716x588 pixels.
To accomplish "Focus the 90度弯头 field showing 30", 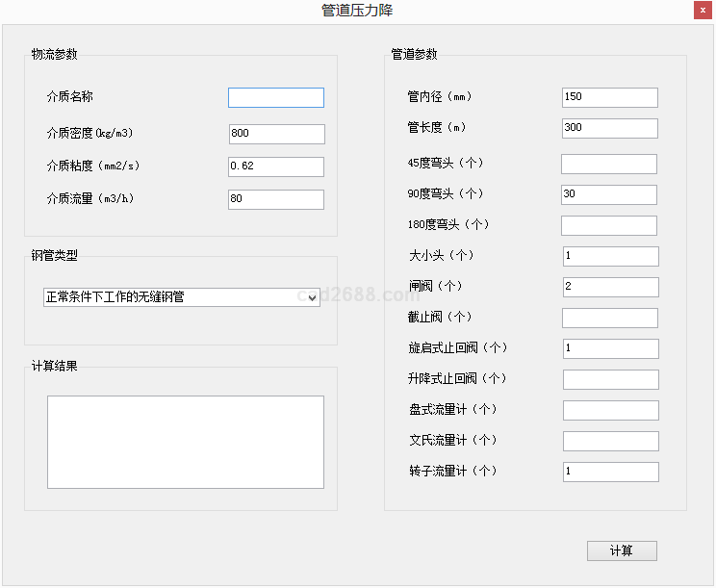I will pyautogui.click(x=609, y=194).
